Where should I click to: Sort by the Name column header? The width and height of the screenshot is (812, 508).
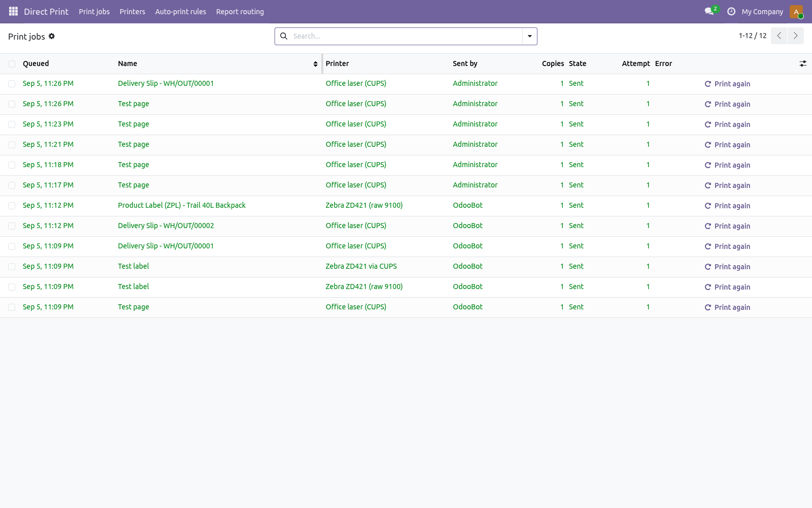click(x=127, y=63)
